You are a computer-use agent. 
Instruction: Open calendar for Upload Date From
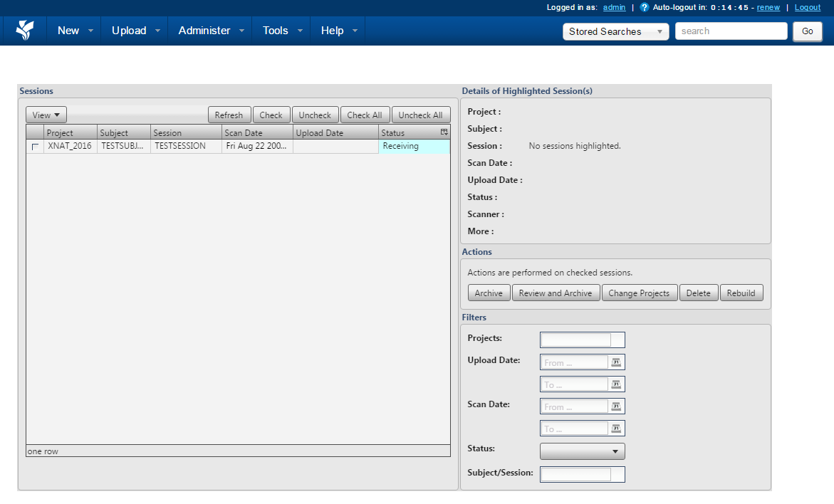pyautogui.click(x=616, y=362)
